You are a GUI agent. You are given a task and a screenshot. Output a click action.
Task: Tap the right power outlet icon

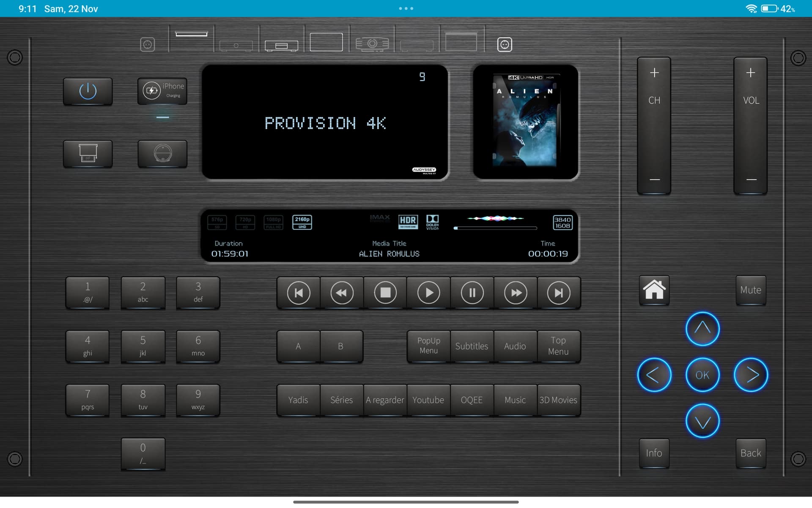(x=504, y=44)
